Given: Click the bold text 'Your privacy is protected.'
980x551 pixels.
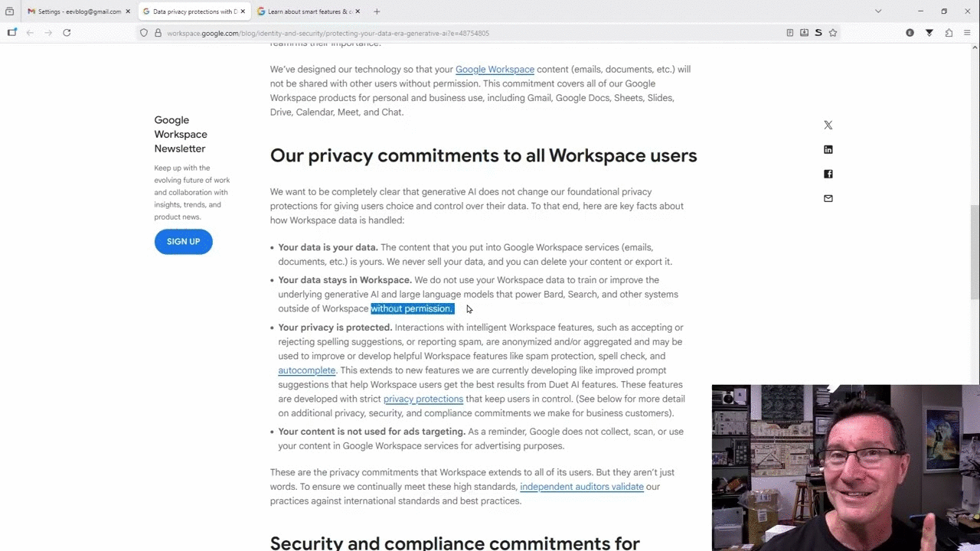Looking at the screenshot, I should coord(335,328).
